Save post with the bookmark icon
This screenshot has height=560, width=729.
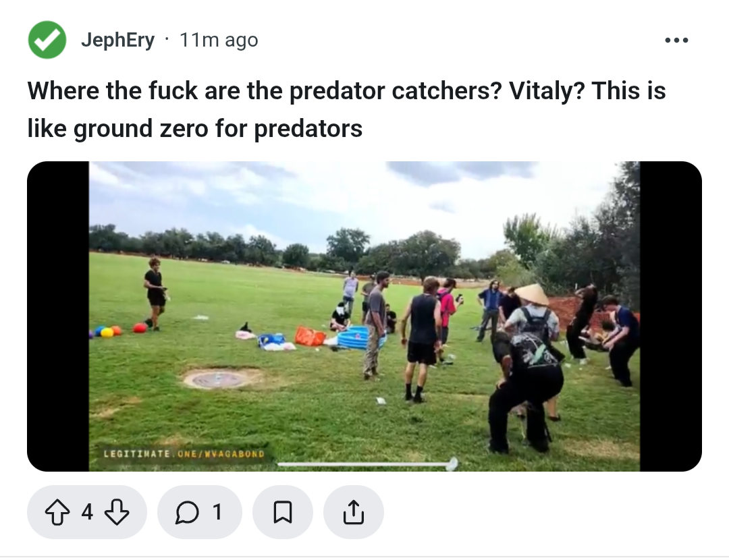point(283,512)
